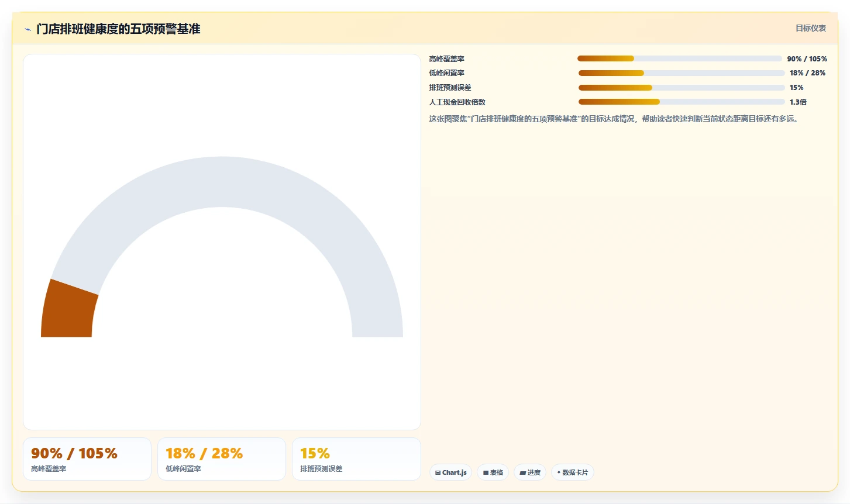Click the Chart.js tag chip
The height and width of the screenshot is (504, 850).
click(x=450, y=472)
